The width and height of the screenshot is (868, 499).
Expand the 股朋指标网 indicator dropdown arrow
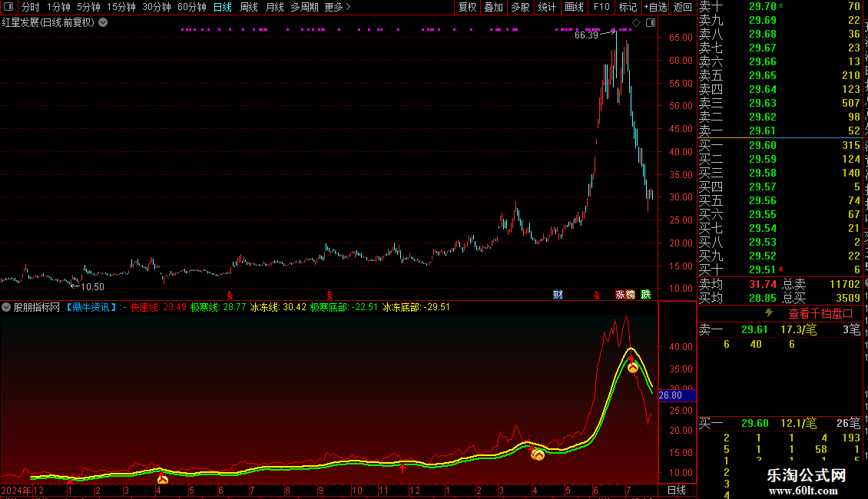(6, 307)
